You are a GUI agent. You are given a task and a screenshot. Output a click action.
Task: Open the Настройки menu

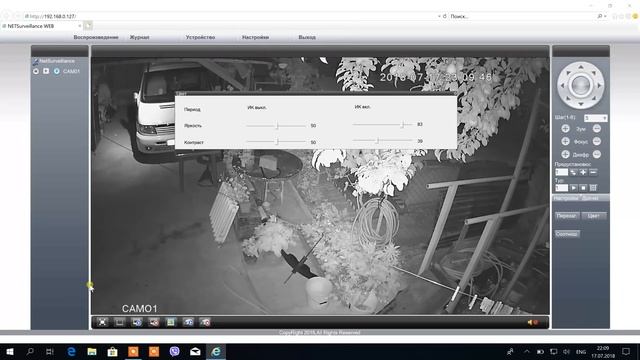point(256,37)
